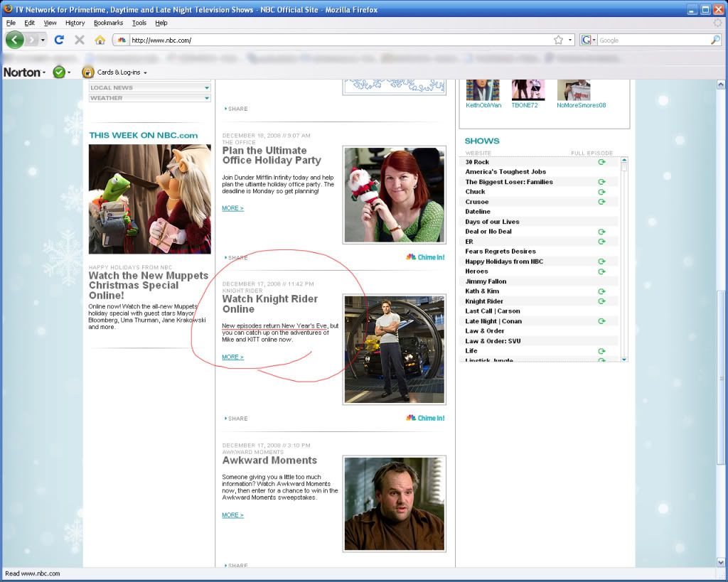Click full episode icon for Kath & Kim
Screen dimensions: 728x582
[601, 291]
